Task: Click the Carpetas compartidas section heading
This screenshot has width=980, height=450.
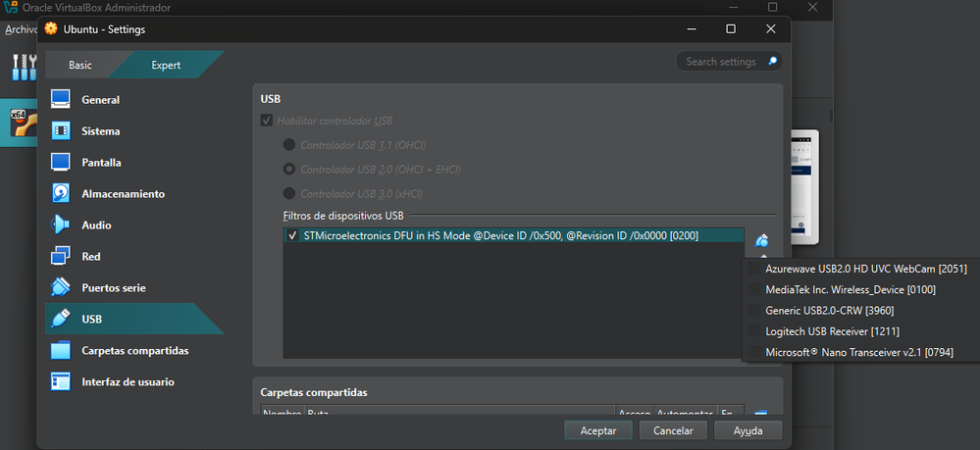Action: coord(314,392)
